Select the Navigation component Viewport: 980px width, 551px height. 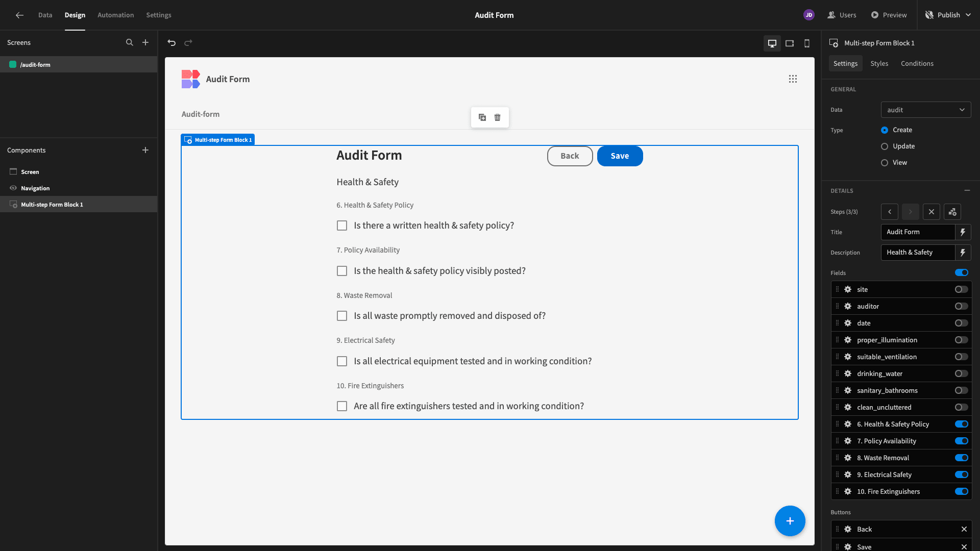click(x=79, y=188)
